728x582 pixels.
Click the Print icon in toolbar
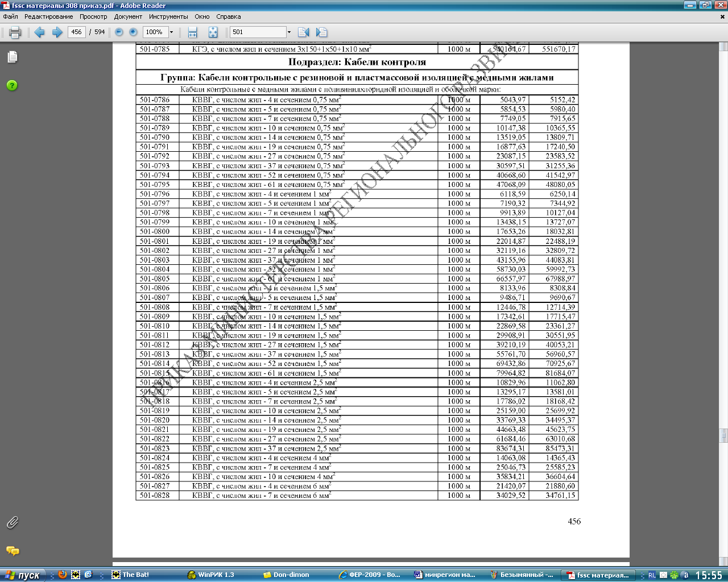(15, 32)
